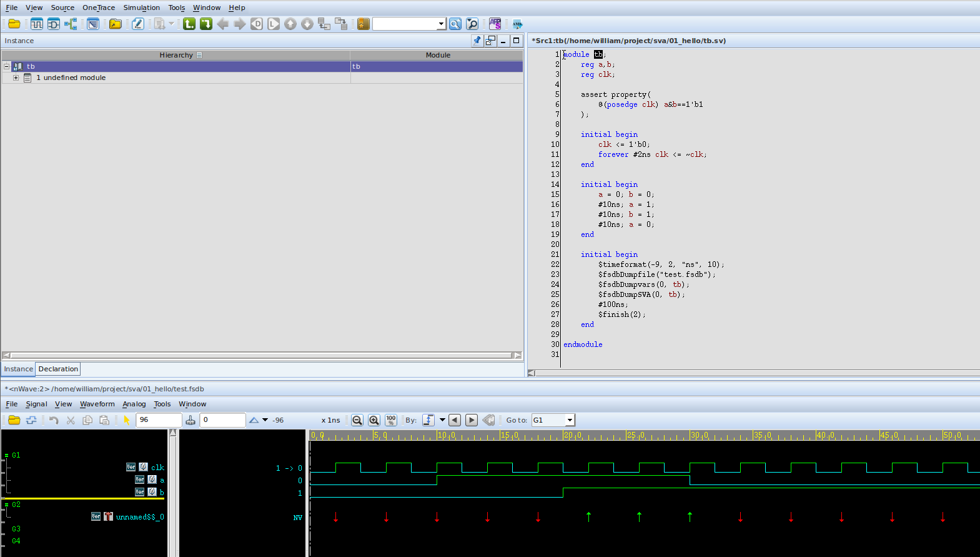Open new waveform window from main toolbar
Image resolution: width=980 pixels, height=557 pixels.
coord(37,24)
